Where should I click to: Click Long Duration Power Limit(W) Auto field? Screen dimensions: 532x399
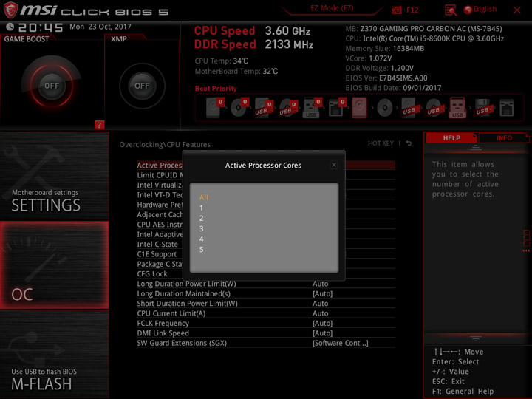point(320,284)
